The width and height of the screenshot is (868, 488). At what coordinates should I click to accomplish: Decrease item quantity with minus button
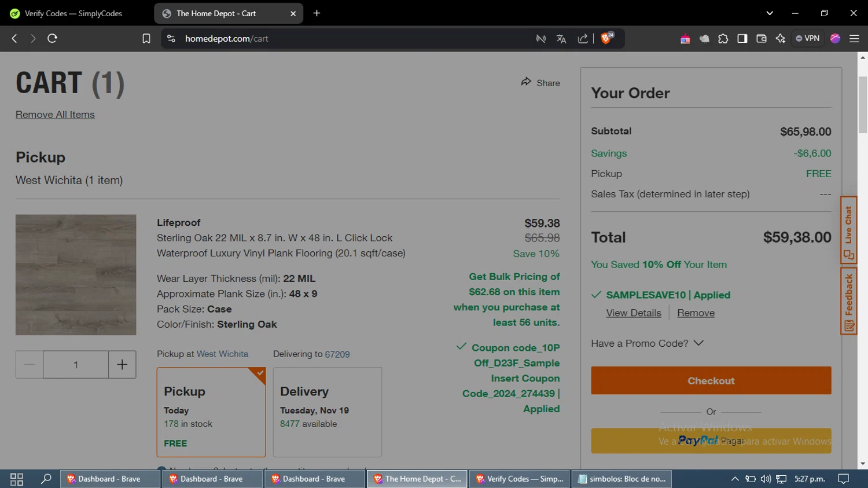[x=30, y=365]
